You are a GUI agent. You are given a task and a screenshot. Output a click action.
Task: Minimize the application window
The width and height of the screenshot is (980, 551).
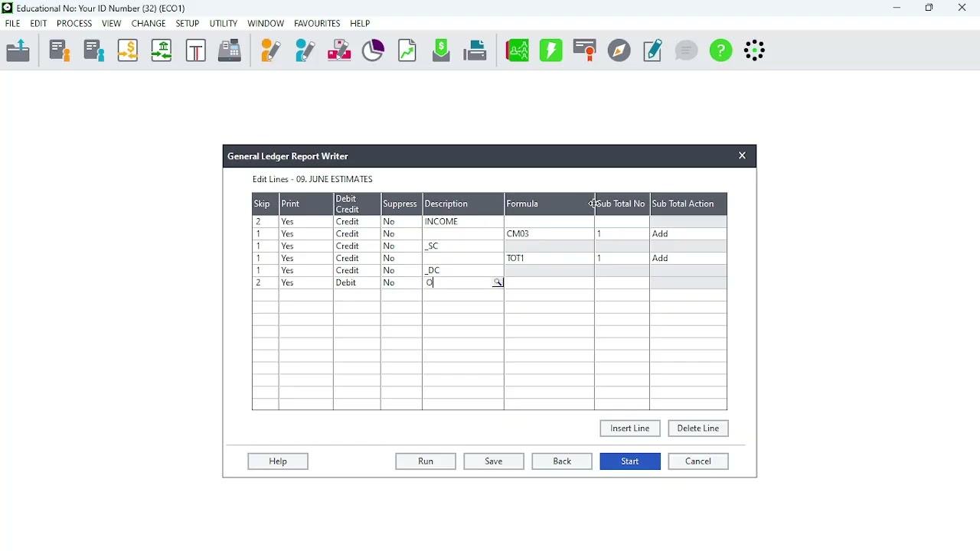pos(897,8)
